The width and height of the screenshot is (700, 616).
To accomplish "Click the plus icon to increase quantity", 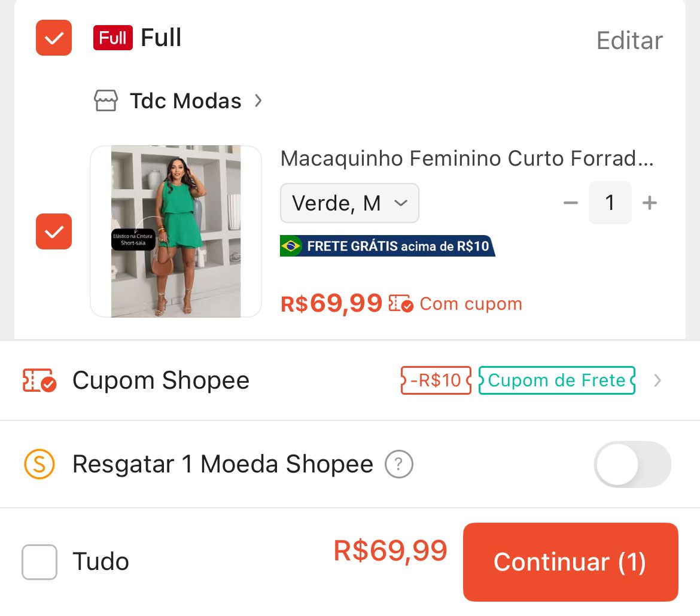I will (x=649, y=203).
